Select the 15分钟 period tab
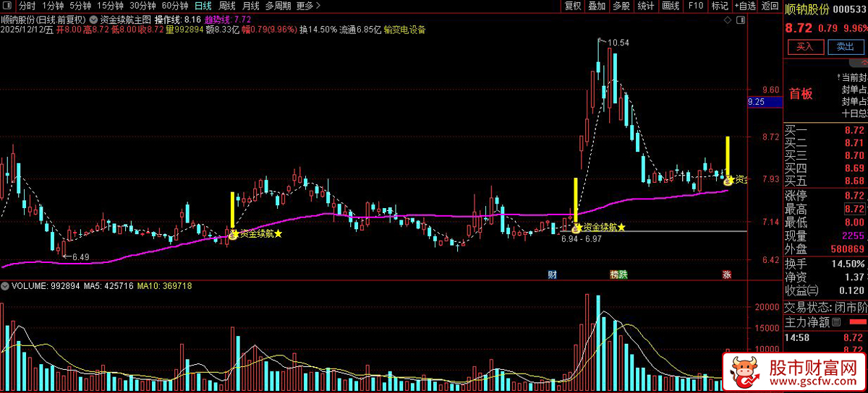This screenshot has height=393, width=868. 111,6
